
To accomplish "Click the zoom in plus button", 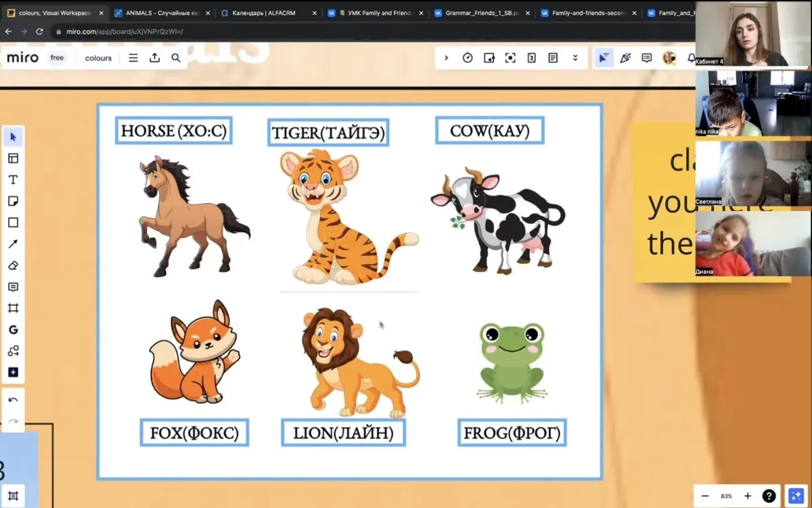I will (748, 496).
